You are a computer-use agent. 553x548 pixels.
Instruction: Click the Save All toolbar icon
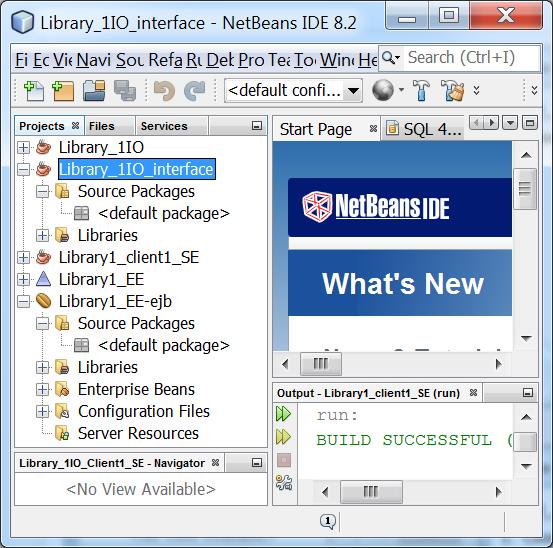pos(125,91)
